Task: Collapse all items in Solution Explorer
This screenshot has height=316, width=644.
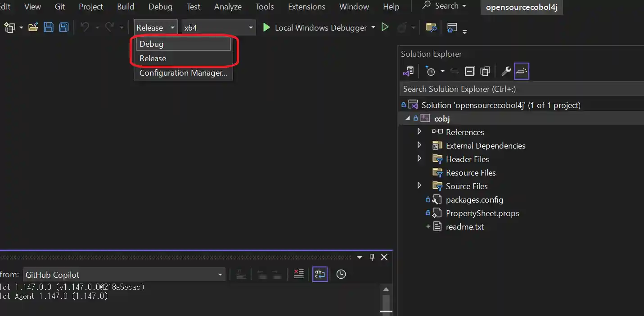Action: pyautogui.click(x=470, y=71)
